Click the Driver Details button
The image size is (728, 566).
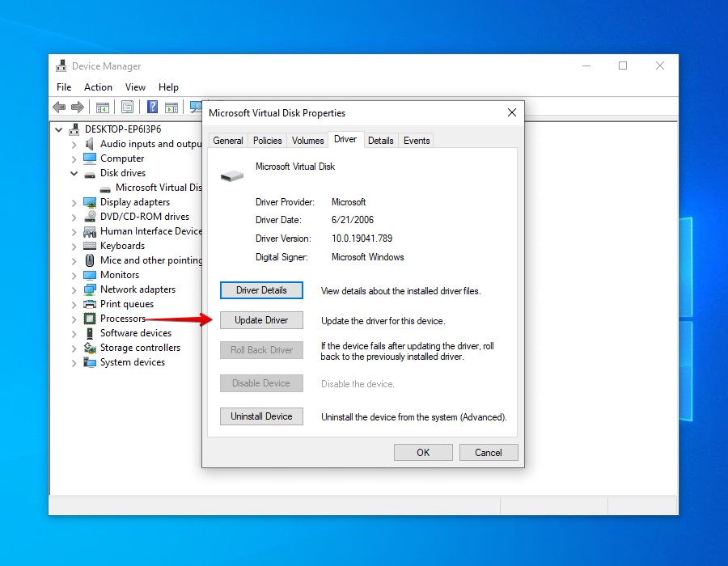261,290
